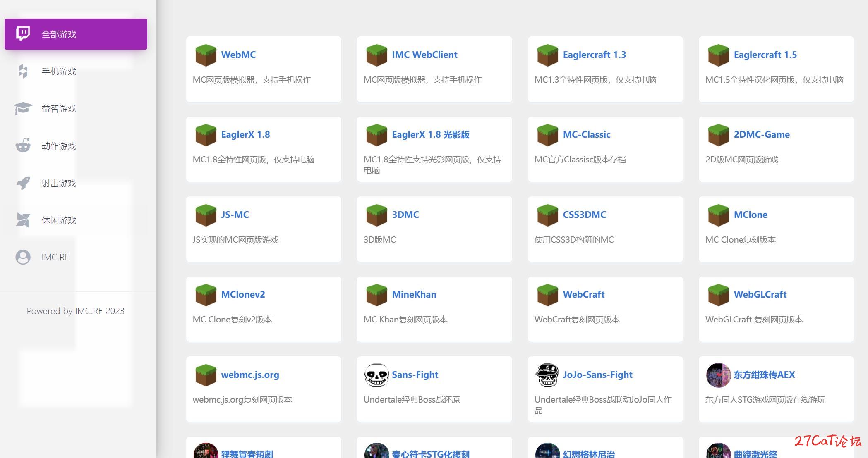Click the grass block icon of 2DMC-Game
The image size is (868, 458).
tap(718, 135)
